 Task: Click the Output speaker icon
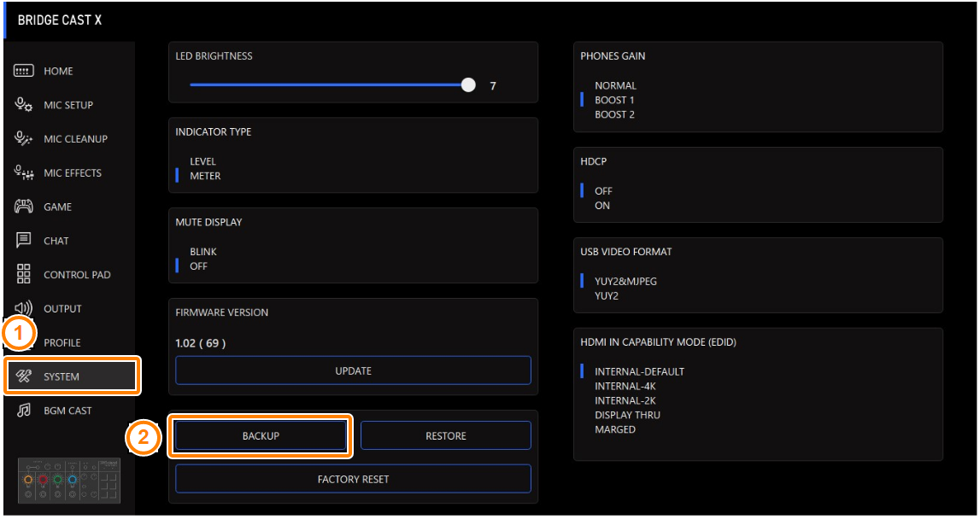pos(25,308)
